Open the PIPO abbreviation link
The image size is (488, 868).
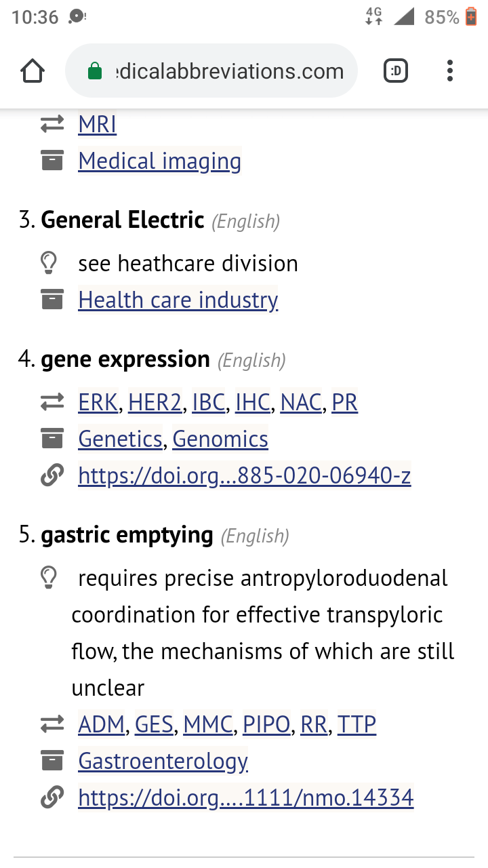[x=266, y=725]
